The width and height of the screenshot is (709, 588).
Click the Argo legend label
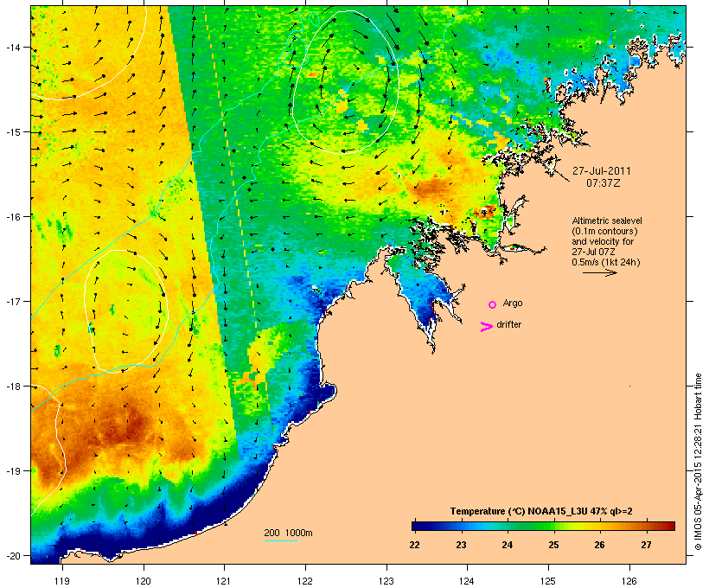pos(513,304)
